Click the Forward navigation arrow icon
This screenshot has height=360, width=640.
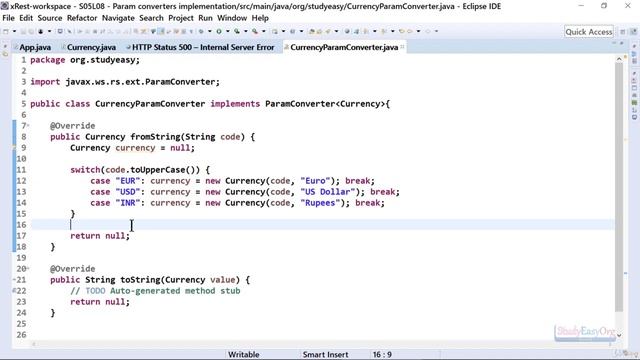428,31
